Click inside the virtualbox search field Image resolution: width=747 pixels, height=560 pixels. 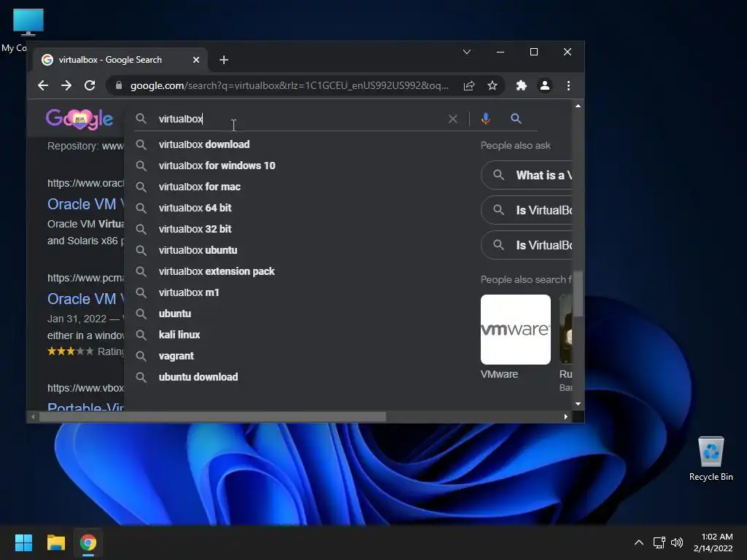point(300,119)
